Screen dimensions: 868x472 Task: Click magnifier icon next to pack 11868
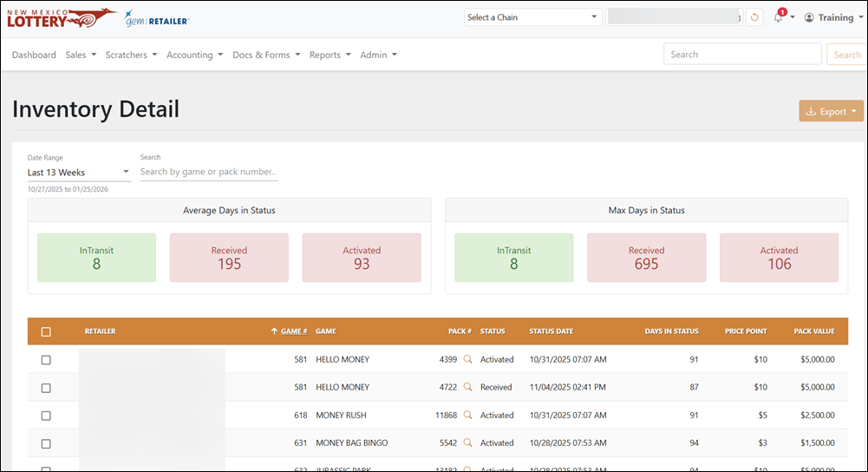pyautogui.click(x=467, y=415)
